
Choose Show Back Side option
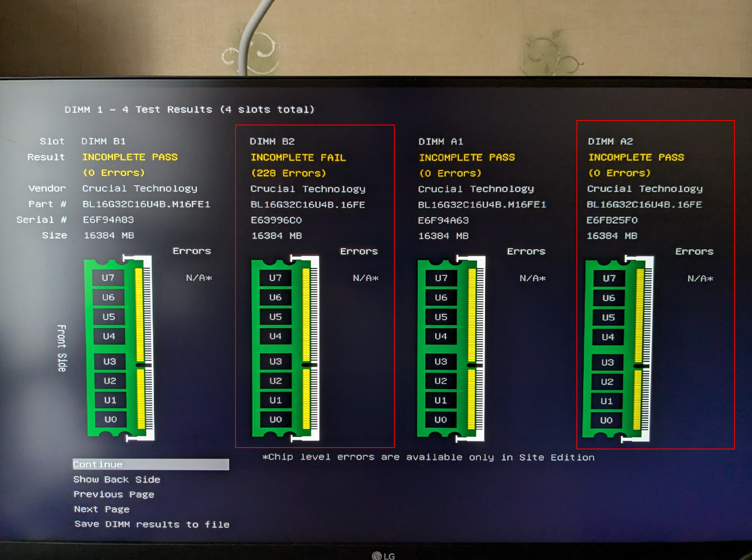coord(117,479)
